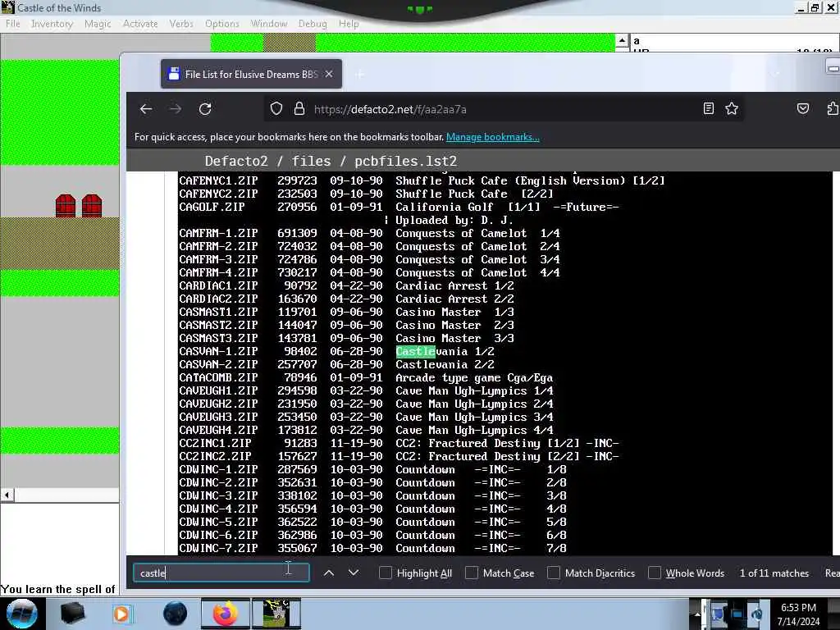Switch to Castle of the Winds taskbar icon

(x=277, y=614)
